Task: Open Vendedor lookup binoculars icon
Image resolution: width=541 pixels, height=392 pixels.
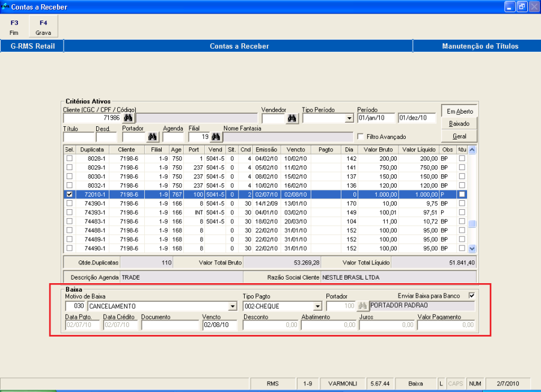Action: [292, 118]
